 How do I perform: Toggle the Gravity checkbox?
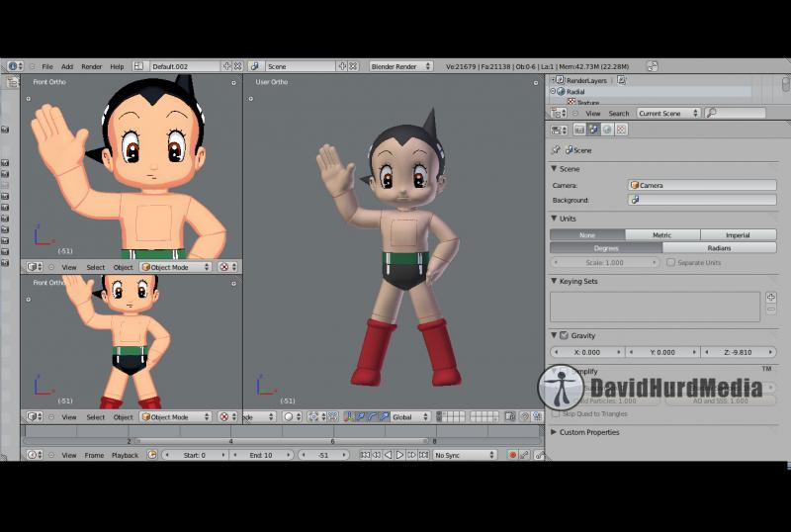tap(564, 335)
